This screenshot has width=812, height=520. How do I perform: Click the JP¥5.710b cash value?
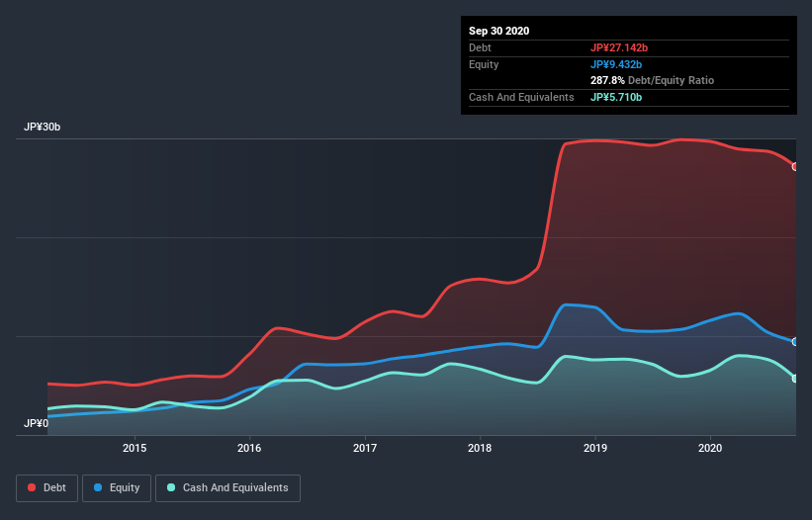click(616, 97)
